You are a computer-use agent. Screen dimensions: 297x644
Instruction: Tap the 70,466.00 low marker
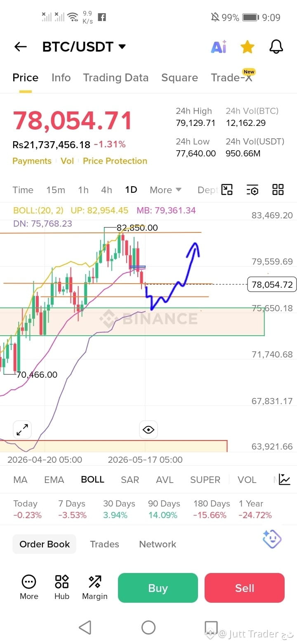[37, 375]
